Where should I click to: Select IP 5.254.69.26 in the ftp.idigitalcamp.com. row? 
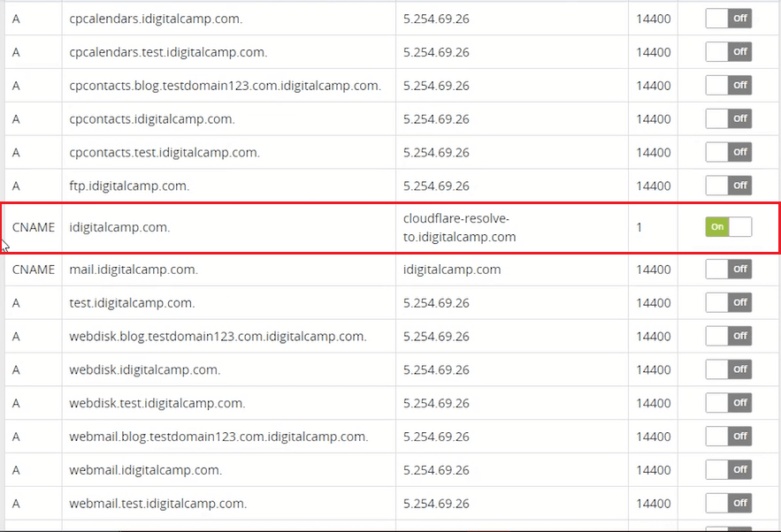pos(436,186)
